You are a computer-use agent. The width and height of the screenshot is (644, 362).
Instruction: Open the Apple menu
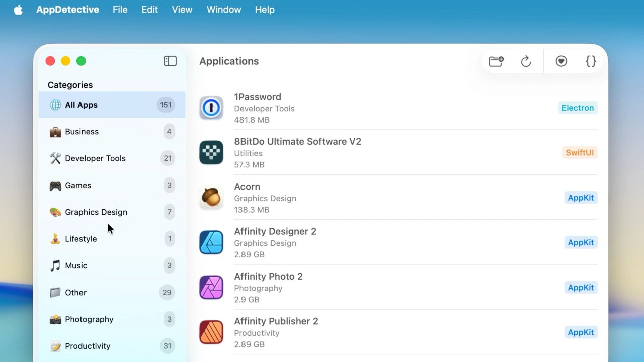[x=18, y=10]
